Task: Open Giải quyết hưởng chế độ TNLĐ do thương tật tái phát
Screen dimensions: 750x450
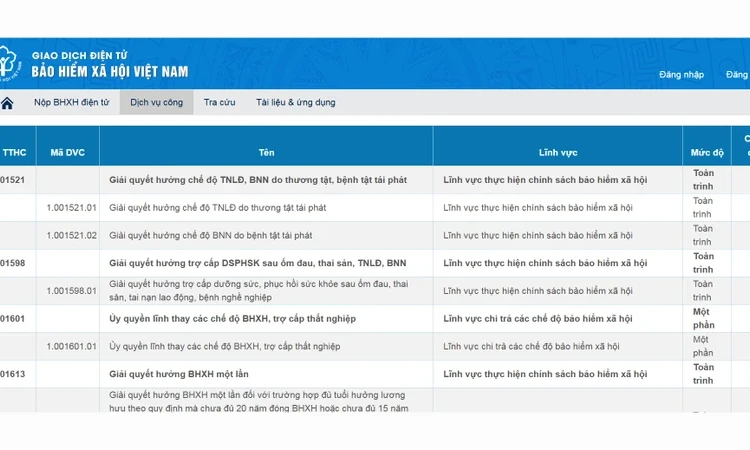Action: pyautogui.click(x=218, y=208)
